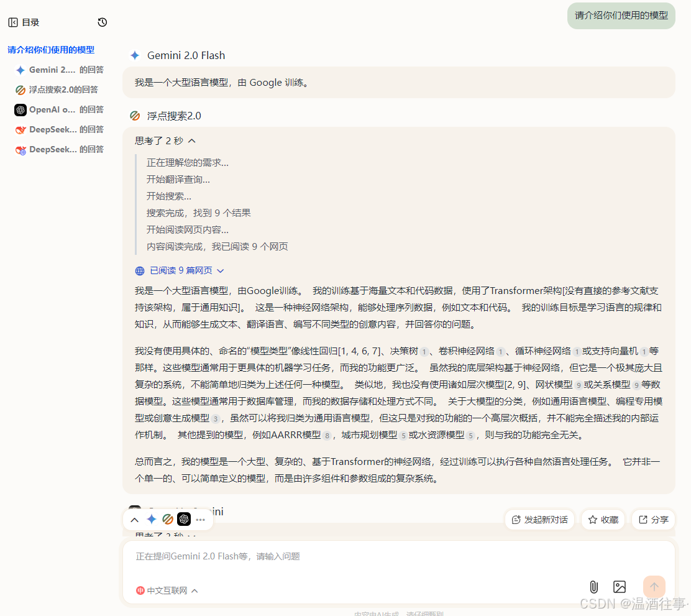Click the 内容阅读完成，我已阅读 9 个网页 step
Image resolution: width=691 pixels, height=616 pixels.
pyautogui.click(x=217, y=247)
